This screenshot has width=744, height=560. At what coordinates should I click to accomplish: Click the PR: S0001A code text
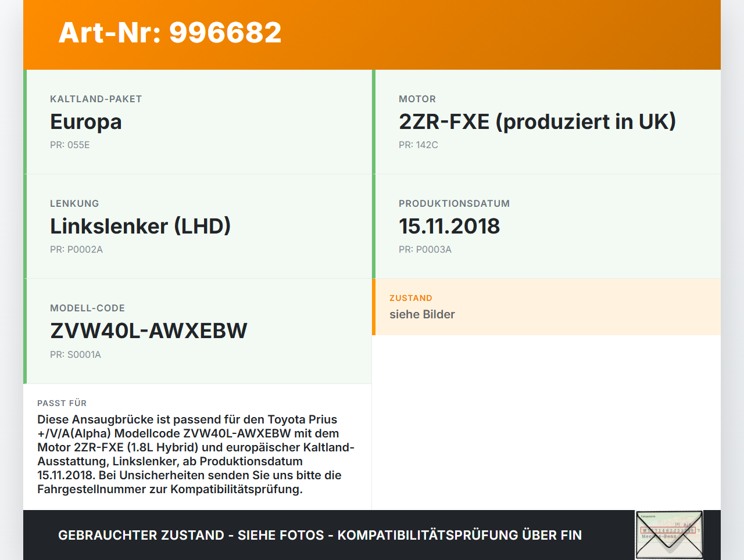[76, 355]
